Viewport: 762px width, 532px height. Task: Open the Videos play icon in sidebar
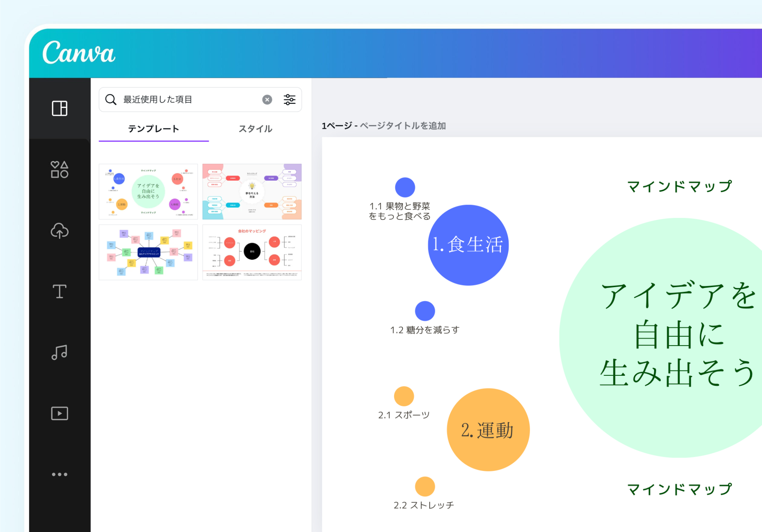click(60, 413)
